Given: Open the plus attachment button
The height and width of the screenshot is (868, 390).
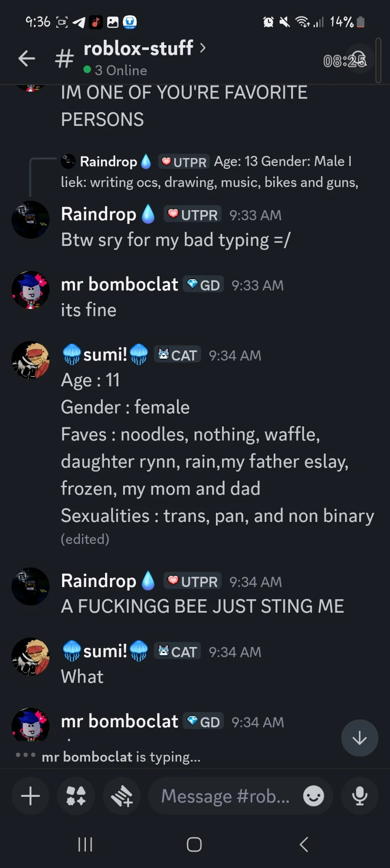Looking at the screenshot, I should [x=30, y=796].
